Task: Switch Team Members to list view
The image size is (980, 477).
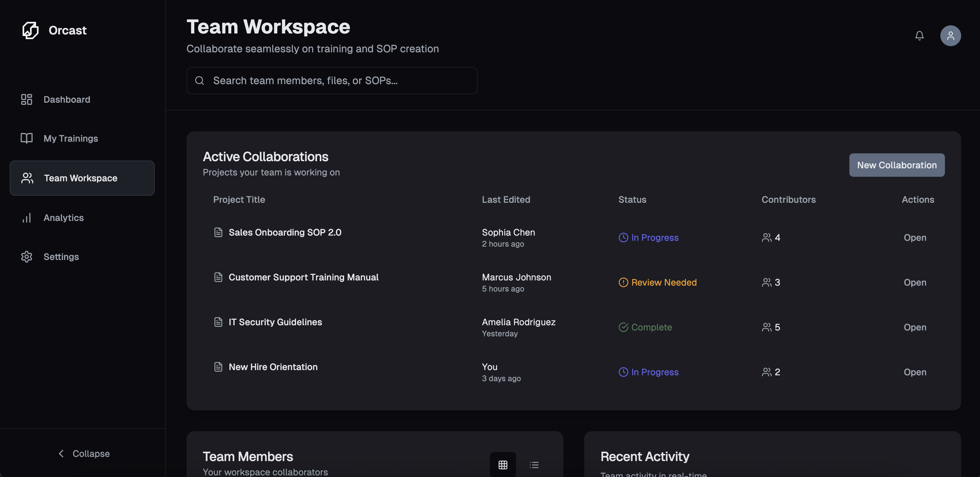Action: pyautogui.click(x=534, y=464)
